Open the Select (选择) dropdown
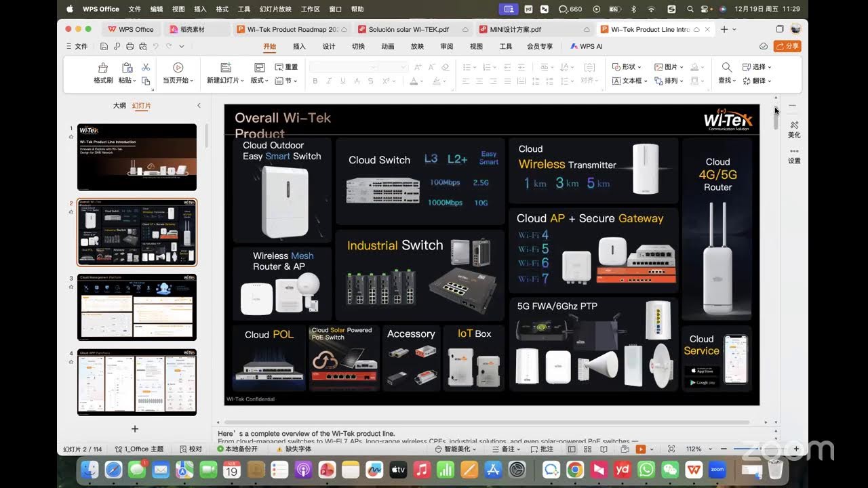Screen dimensions: 868x488 (757, 67)
